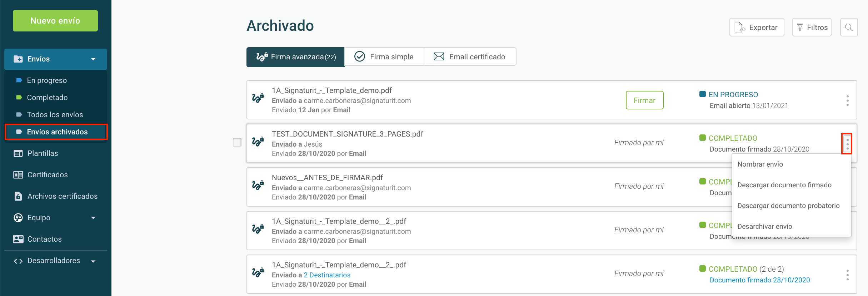Expand the Desarrolladores menu arrow
This screenshot has width=868, height=296.
93,261
